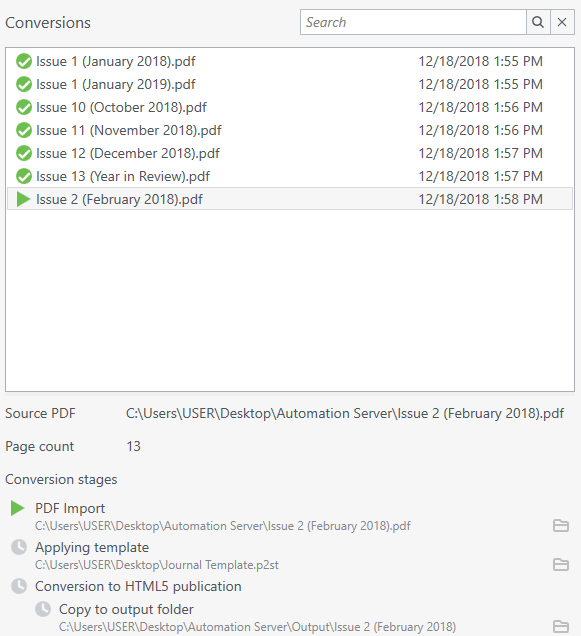The height and width of the screenshot is (636, 581).
Task: Open folder for PDF Import path
Action: click(561, 526)
